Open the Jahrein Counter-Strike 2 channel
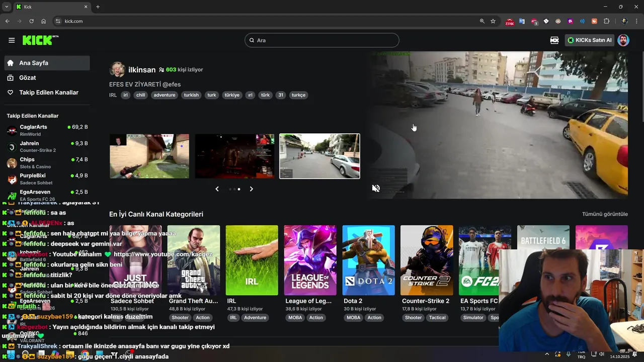 47,147
